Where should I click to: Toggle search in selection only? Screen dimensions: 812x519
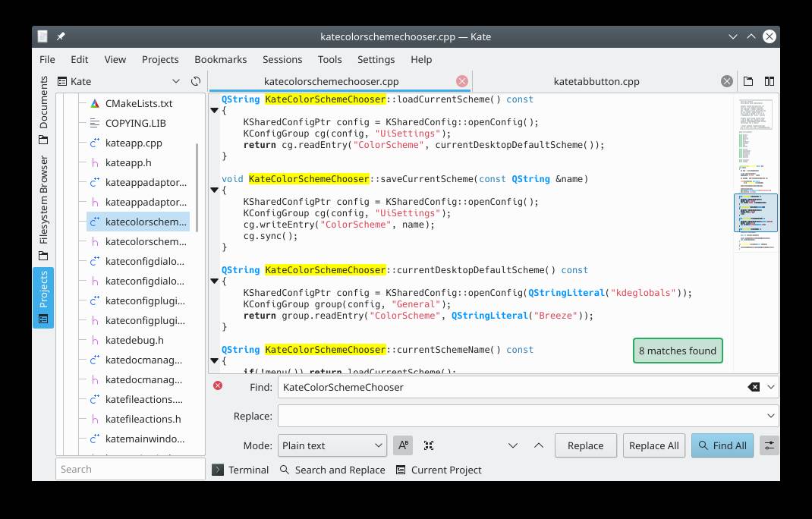pos(429,446)
